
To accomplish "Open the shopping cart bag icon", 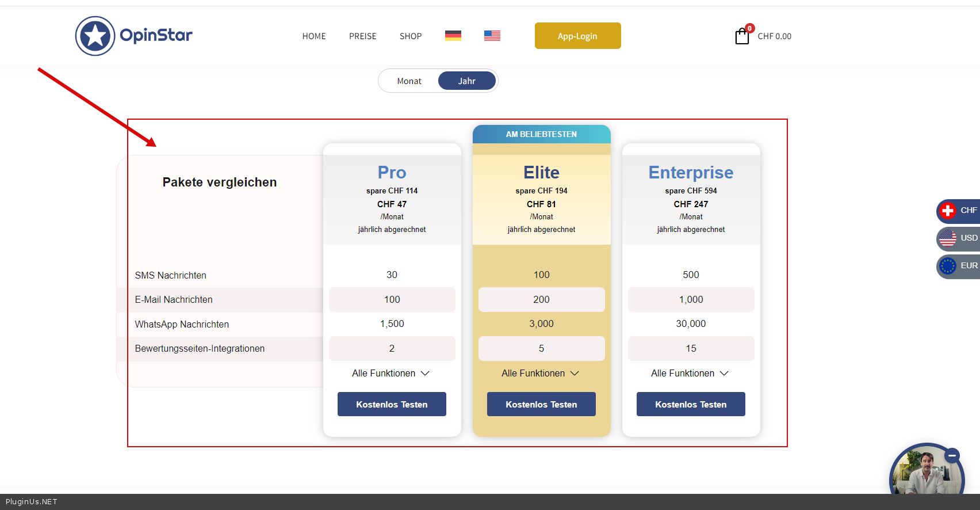I will tap(742, 36).
